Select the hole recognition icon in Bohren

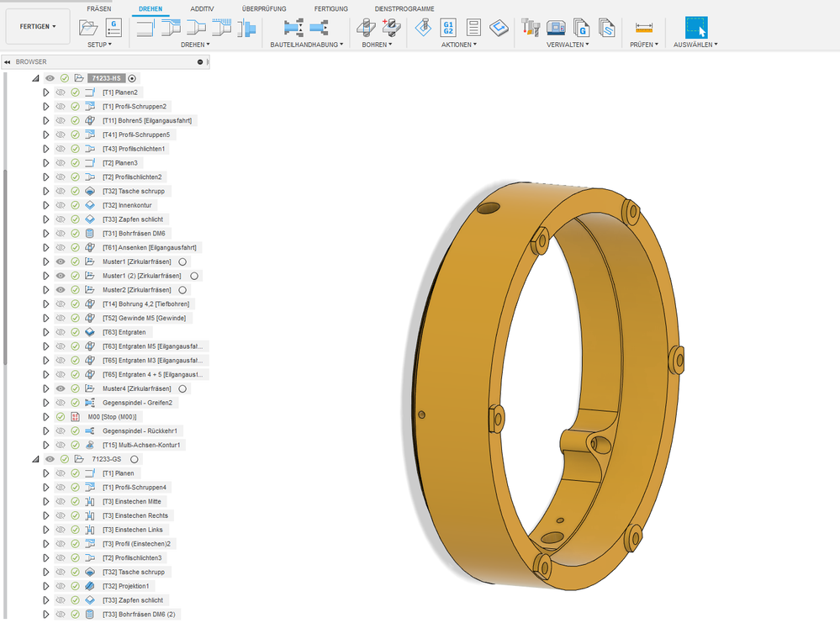pos(392,27)
